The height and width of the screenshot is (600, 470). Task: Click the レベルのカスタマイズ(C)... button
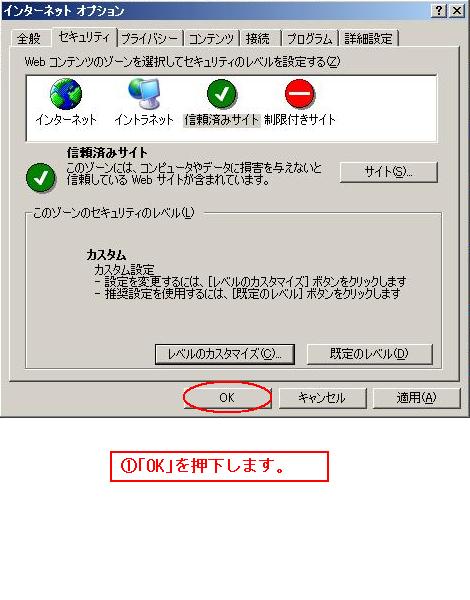(x=225, y=354)
